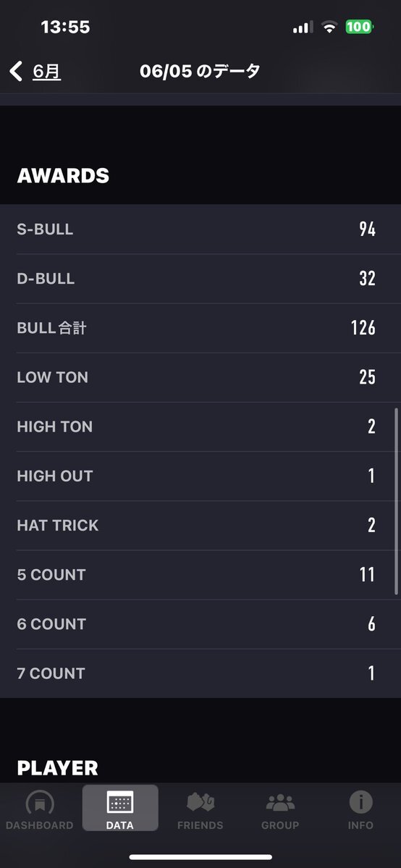Tap the 06/05 のデータ page title
This screenshot has height=868, width=401.
tap(200, 72)
